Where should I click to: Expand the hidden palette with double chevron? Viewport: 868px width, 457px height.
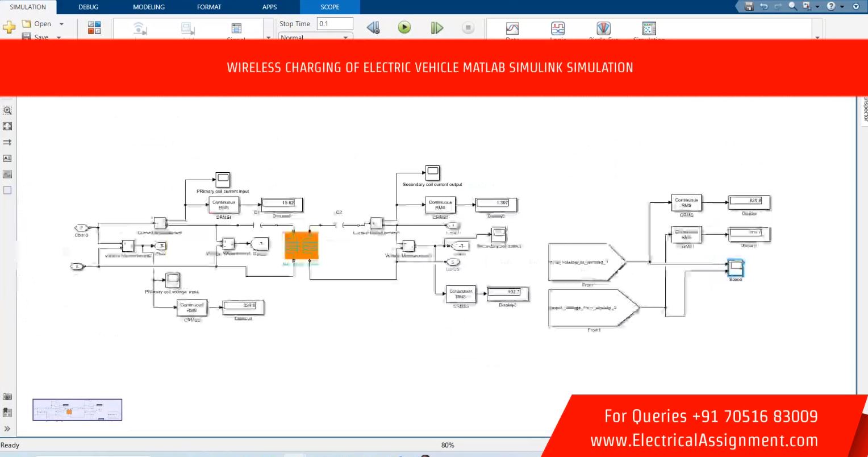tap(7, 429)
